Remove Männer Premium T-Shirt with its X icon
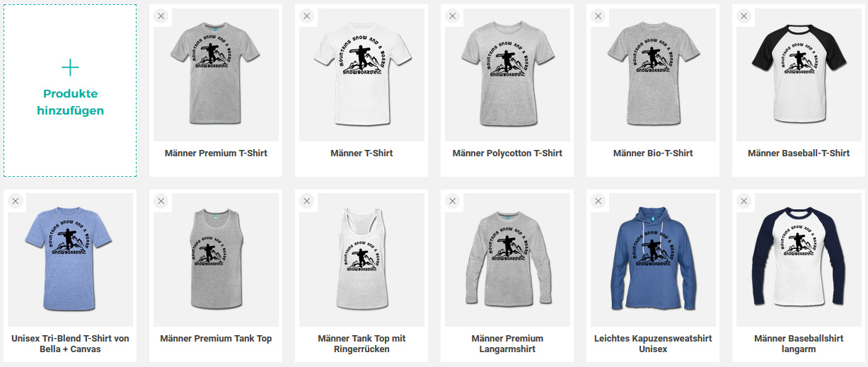The height and width of the screenshot is (367, 868). tap(161, 16)
